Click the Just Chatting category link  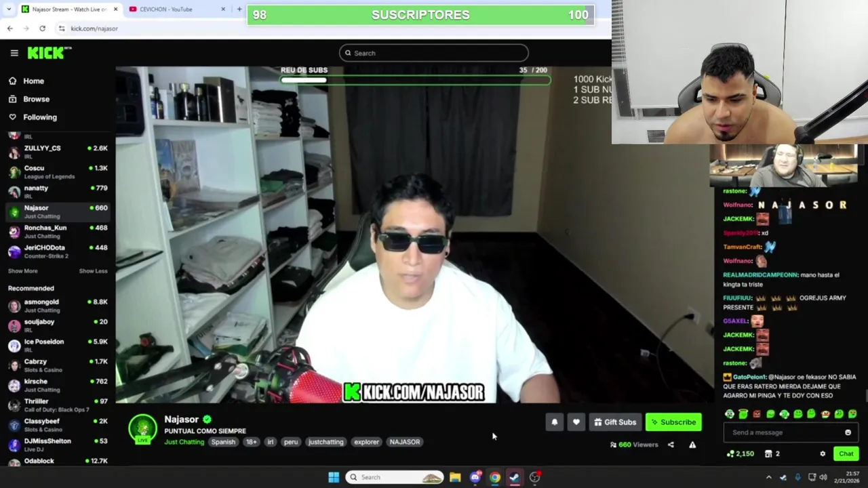point(184,442)
